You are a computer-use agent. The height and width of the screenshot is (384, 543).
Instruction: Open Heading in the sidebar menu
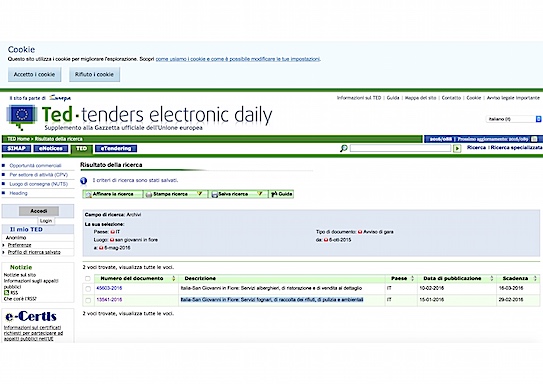coord(18,193)
